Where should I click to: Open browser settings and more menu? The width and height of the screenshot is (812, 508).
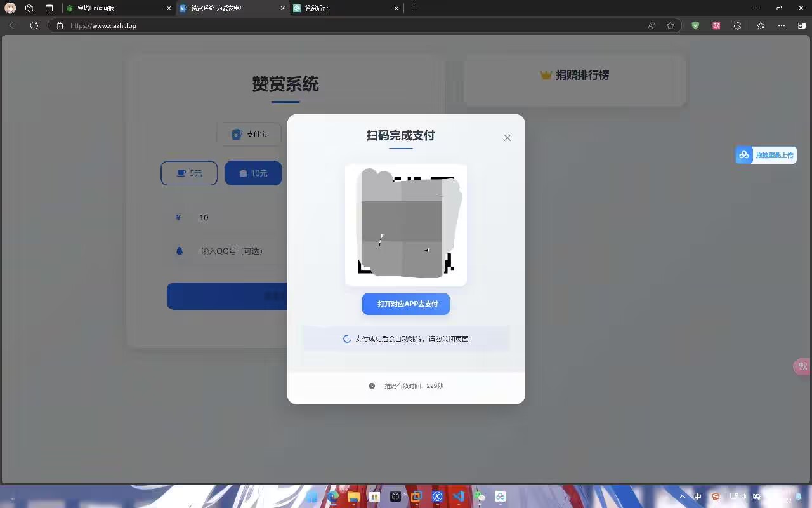pyautogui.click(x=782, y=26)
